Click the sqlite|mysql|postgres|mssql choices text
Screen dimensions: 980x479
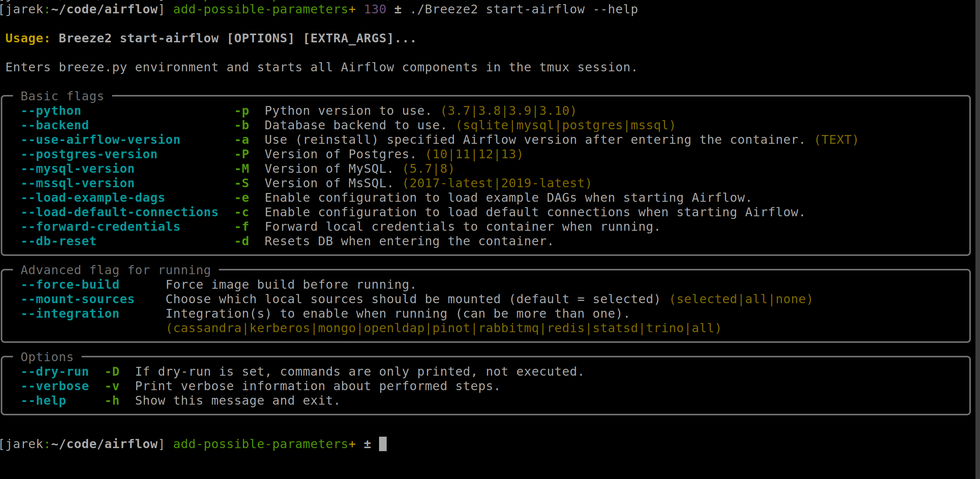(x=566, y=125)
